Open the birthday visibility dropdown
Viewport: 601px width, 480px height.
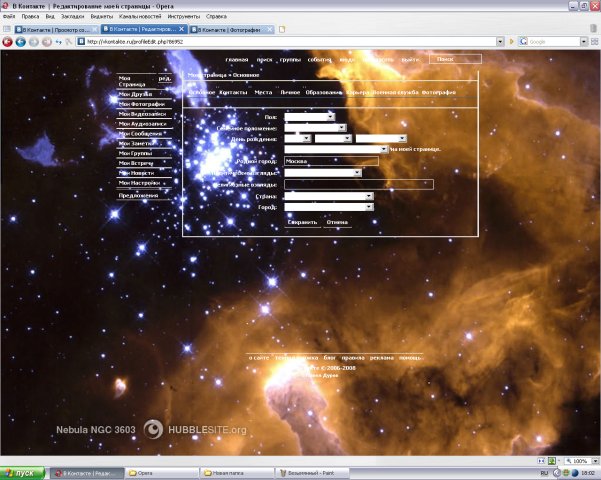(x=336, y=149)
